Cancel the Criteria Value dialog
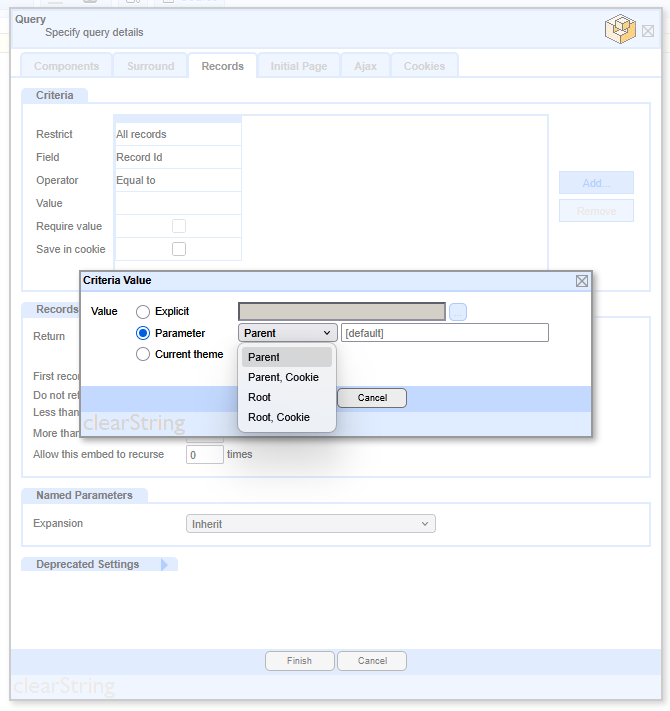Screen dimensions: 670x711 point(372,398)
